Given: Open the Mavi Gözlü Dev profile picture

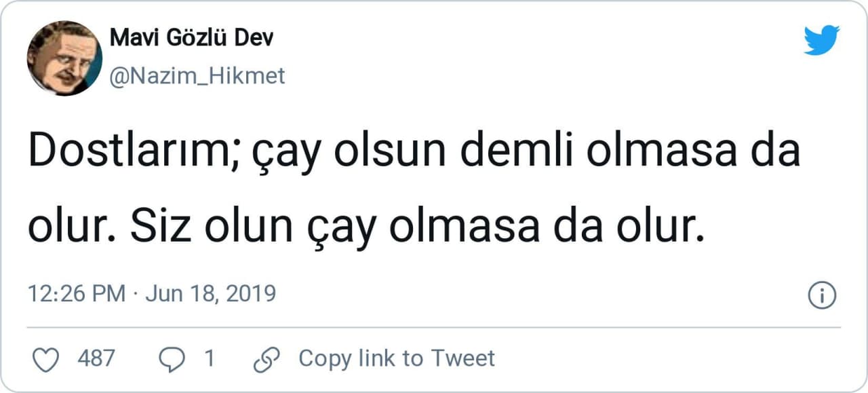Looking at the screenshot, I should pyautogui.click(x=64, y=58).
